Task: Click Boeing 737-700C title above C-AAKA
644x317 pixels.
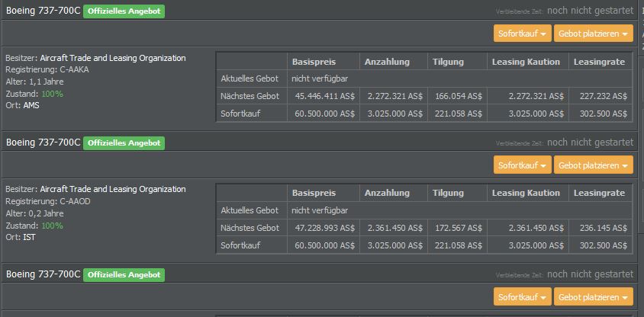Action: pyautogui.click(x=43, y=11)
